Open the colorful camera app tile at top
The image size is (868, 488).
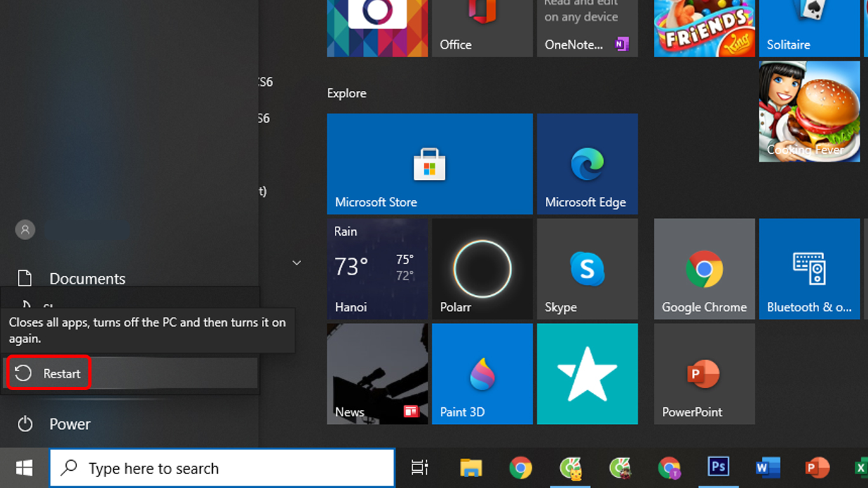(x=377, y=28)
